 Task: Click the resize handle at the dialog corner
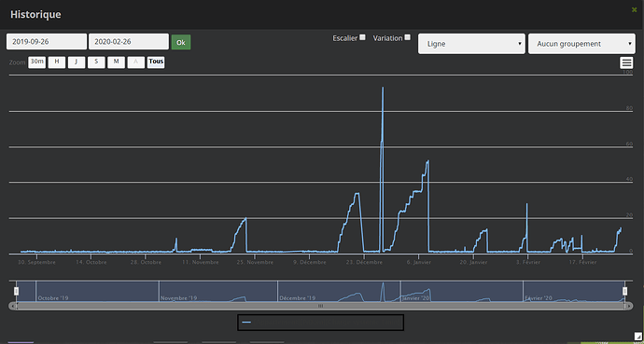[637, 337]
